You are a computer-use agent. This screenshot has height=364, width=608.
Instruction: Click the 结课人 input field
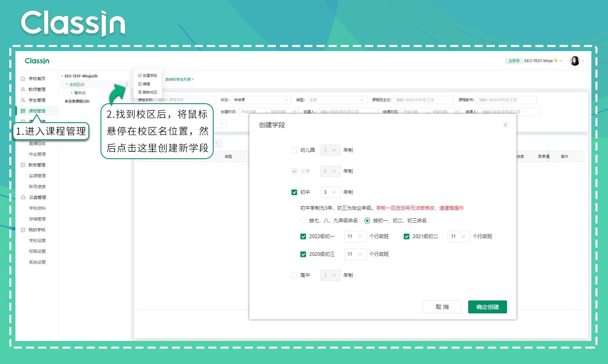click(510, 112)
